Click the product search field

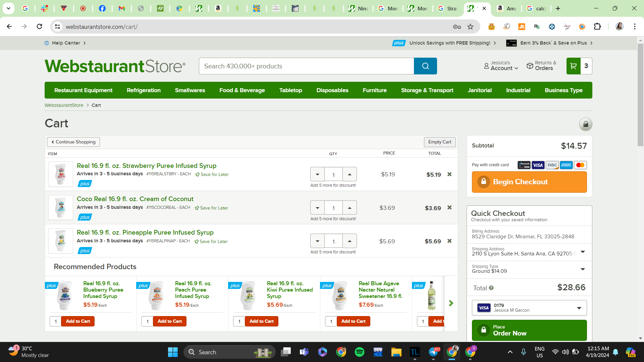(x=307, y=66)
